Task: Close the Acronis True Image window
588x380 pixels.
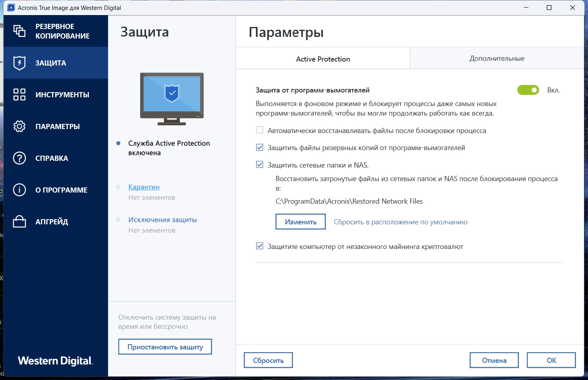Action: point(573,8)
